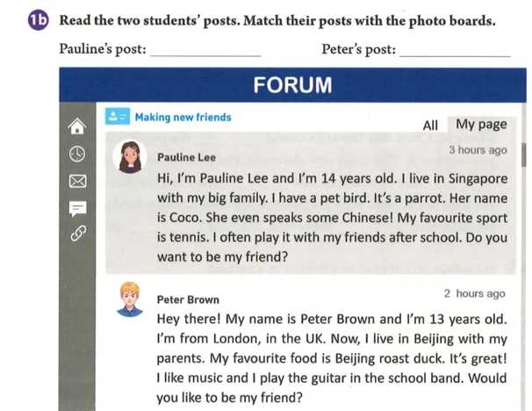This screenshot has width=532, height=411.
Task: Click the chat bubble comments icon
Action: 77,207
